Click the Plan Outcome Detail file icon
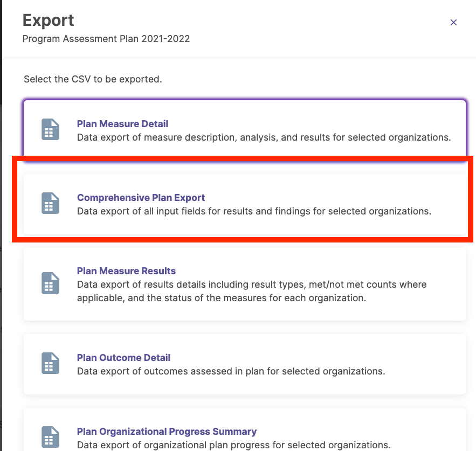This screenshot has height=451, width=476. [50, 363]
